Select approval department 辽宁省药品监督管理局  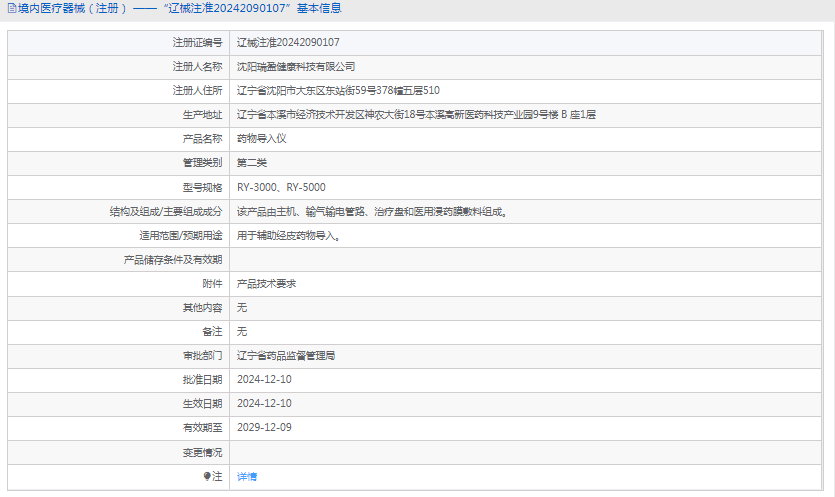(x=286, y=356)
